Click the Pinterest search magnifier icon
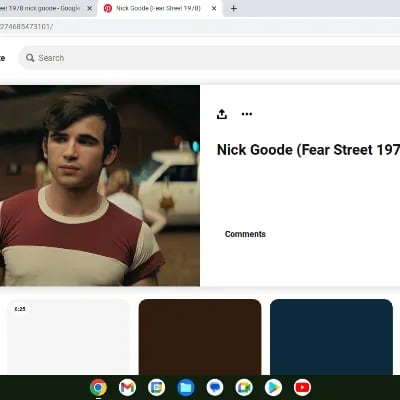 pos(30,58)
